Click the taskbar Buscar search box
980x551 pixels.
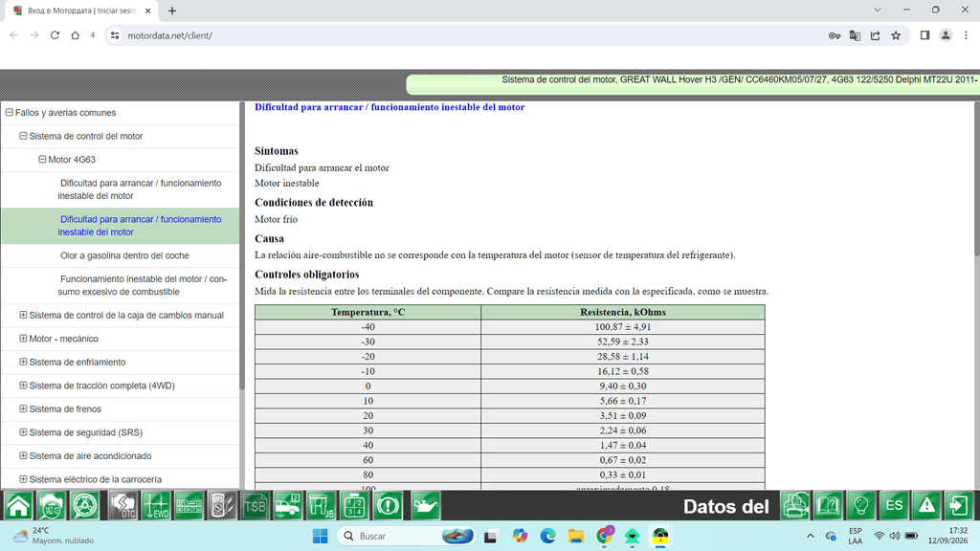click(406, 536)
